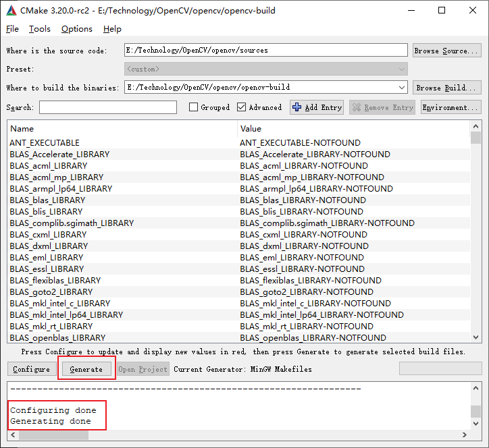Edit the BLAS_openblas_LIBRARY-NOTFOUND value
The width and height of the screenshot is (489, 448).
click(313, 338)
